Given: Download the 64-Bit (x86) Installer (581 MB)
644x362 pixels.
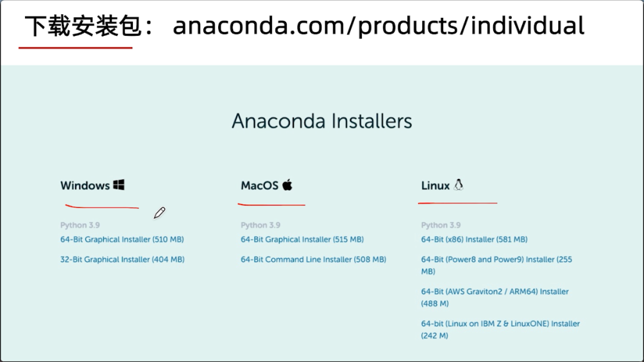Looking at the screenshot, I should click(474, 240).
